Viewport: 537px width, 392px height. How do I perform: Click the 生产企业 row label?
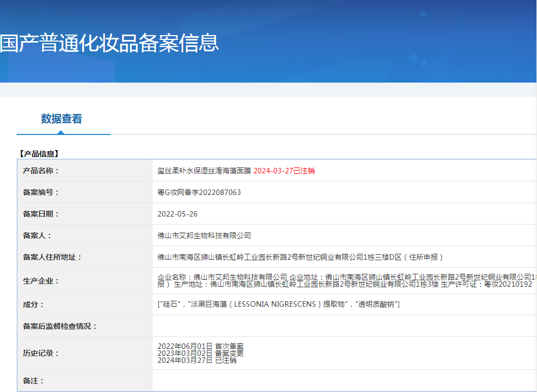[x=41, y=281]
